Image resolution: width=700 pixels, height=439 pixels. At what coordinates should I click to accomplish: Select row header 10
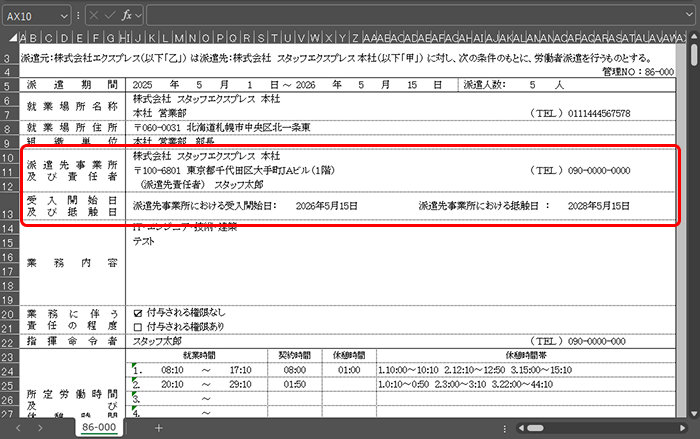point(7,157)
